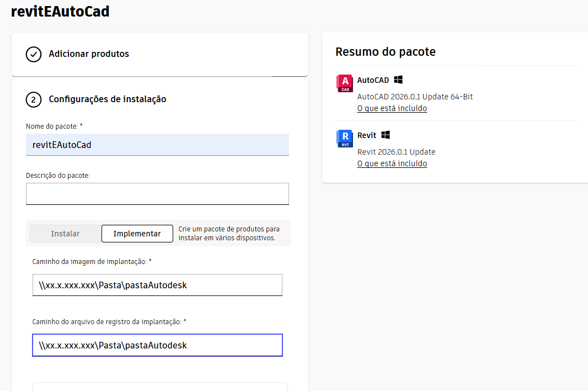
Task: Click the AutoCAD product name
Action: click(x=373, y=80)
